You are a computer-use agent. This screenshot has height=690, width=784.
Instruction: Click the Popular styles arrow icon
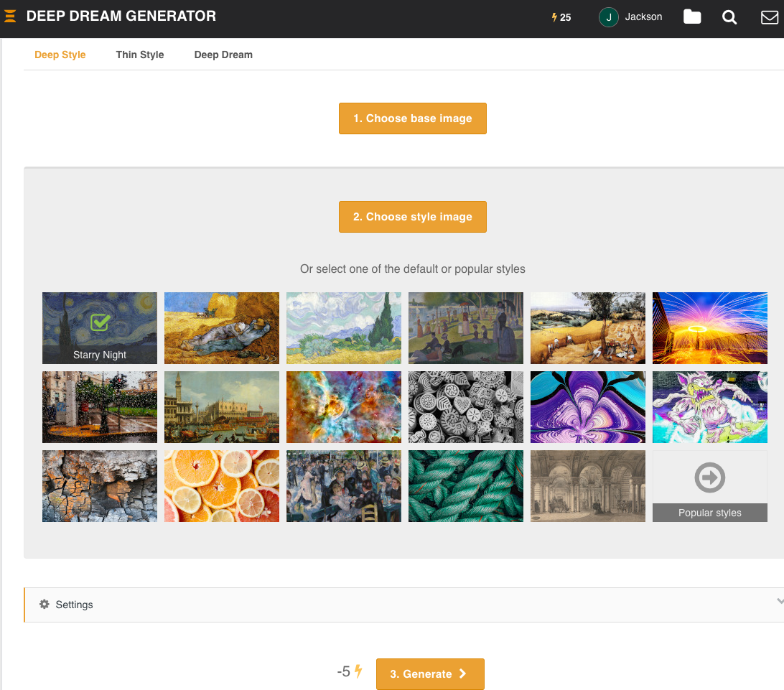(709, 478)
